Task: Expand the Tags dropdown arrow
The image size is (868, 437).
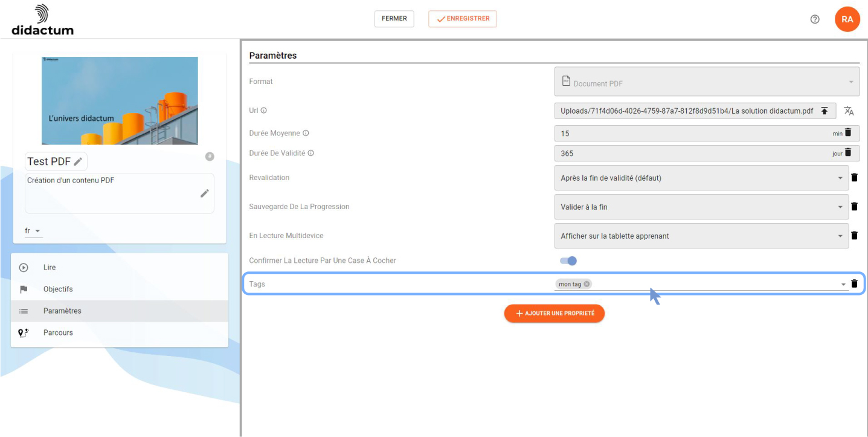Action: tap(843, 284)
